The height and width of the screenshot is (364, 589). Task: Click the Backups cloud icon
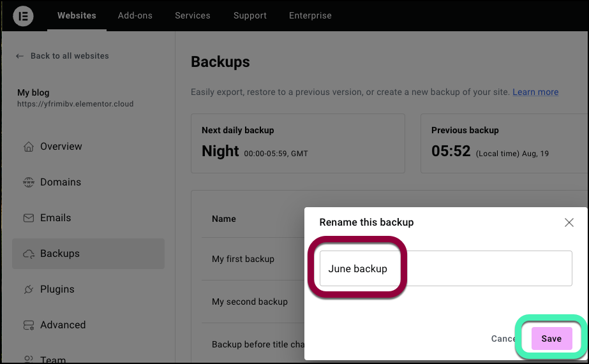[29, 254]
